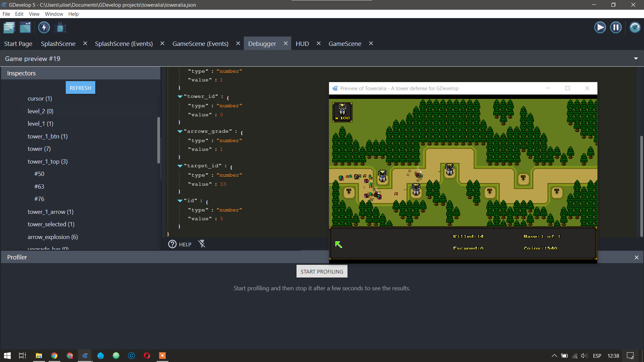The height and width of the screenshot is (362, 644).
Task: Collapse the "tower_id" property disclosure triangle
Action: (x=180, y=97)
